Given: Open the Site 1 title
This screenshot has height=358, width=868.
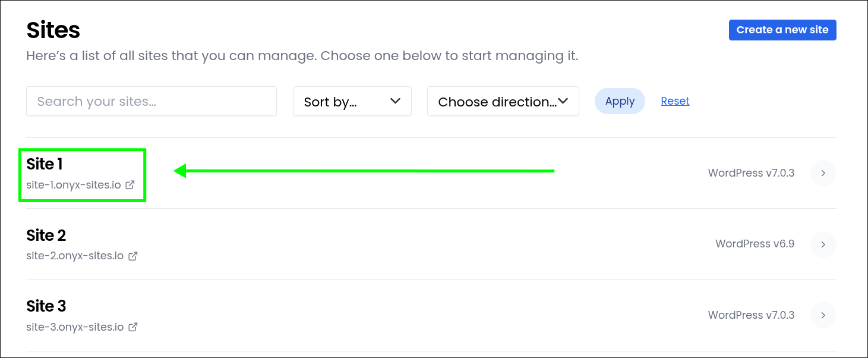Looking at the screenshot, I should [x=45, y=164].
